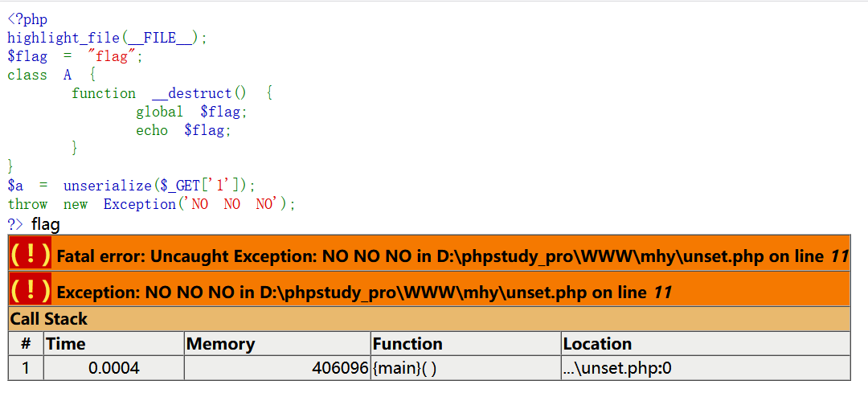Click the 'Exception: NO NO NO' message text
The image size is (868, 401).
click(363, 292)
